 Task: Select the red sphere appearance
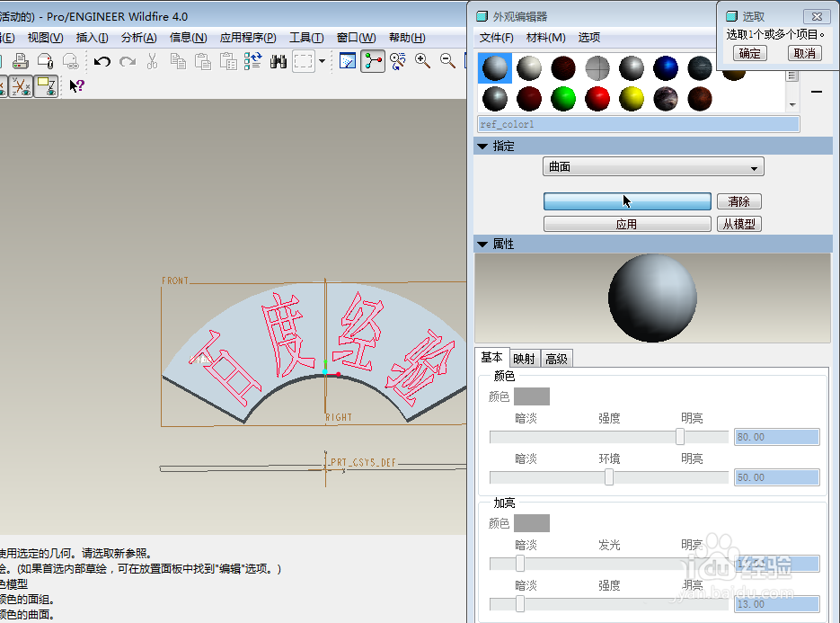[x=597, y=99]
